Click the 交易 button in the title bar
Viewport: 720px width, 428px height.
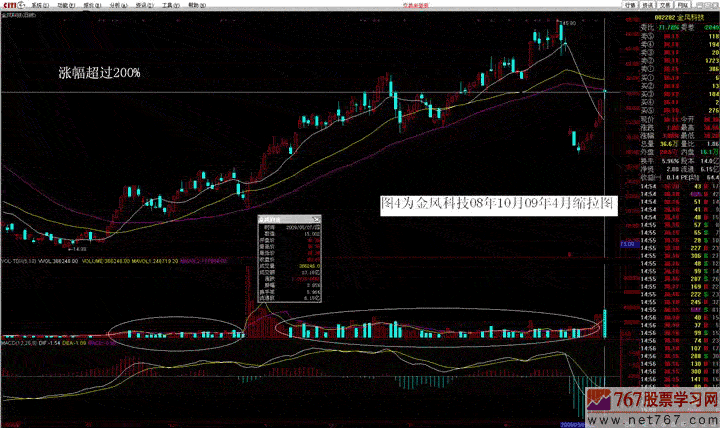click(x=665, y=5)
